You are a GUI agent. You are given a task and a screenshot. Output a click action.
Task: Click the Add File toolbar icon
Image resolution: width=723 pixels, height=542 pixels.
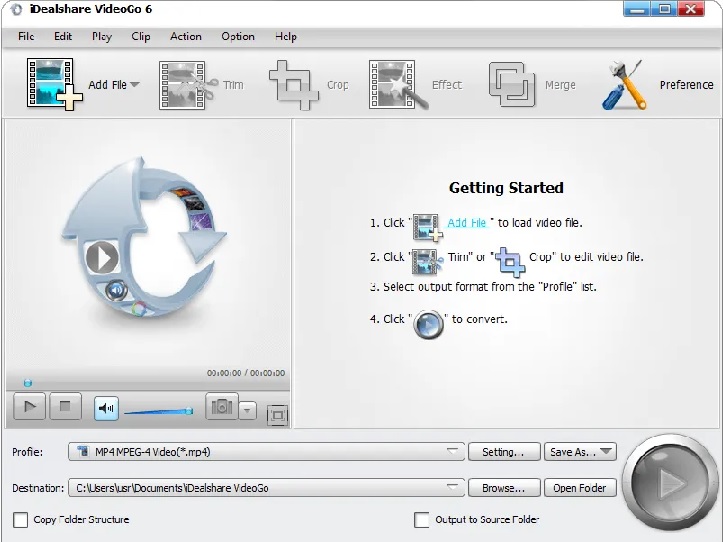pos(51,84)
